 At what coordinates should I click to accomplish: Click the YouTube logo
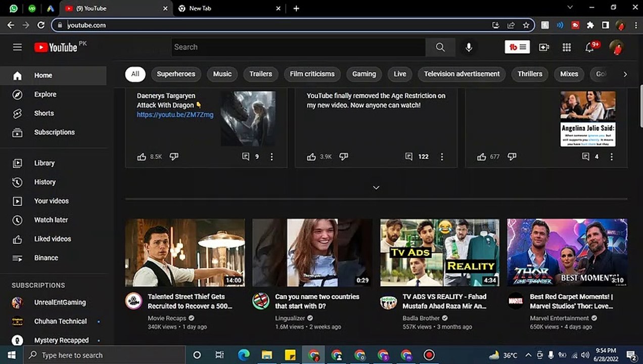[x=56, y=47]
